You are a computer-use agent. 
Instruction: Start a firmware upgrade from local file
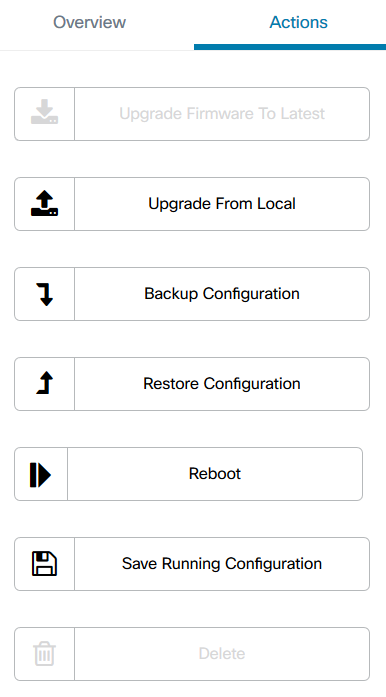tap(192, 204)
